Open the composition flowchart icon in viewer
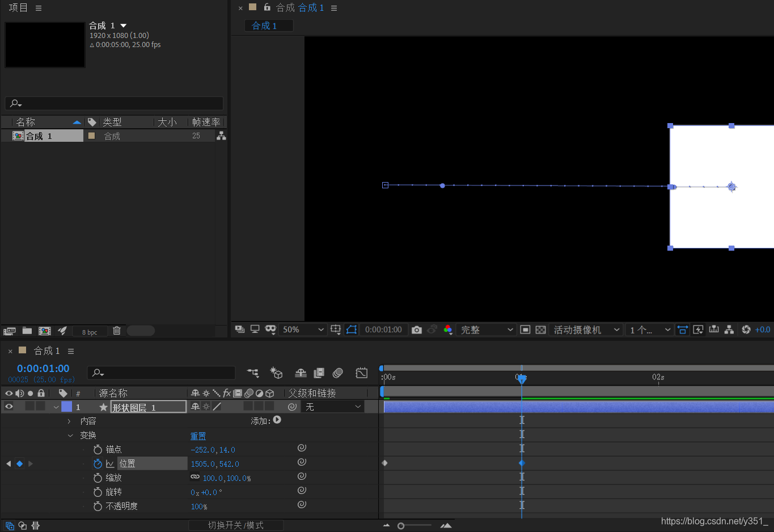The width and height of the screenshot is (774, 532). click(729, 330)
